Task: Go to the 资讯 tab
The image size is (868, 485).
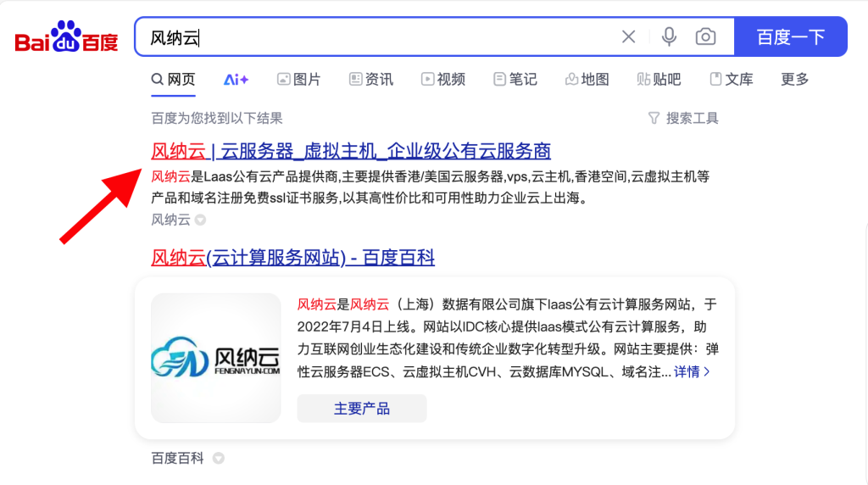Action: [x=371, y=80]
